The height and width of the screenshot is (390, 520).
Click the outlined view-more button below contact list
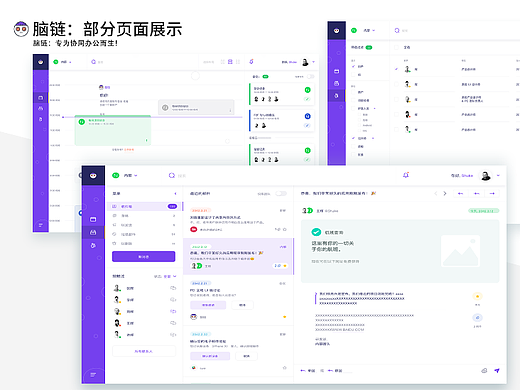(144, 351)
